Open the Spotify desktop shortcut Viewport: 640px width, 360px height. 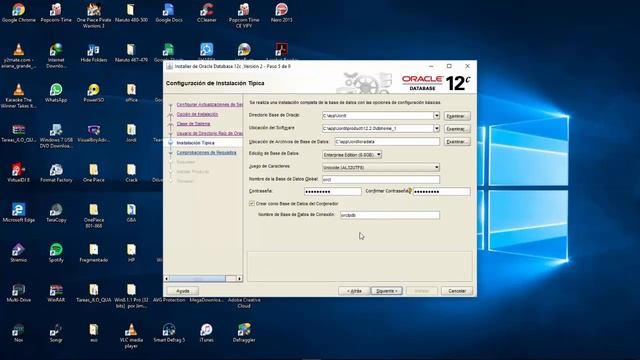pyautogui.click(x=56, y=252)
